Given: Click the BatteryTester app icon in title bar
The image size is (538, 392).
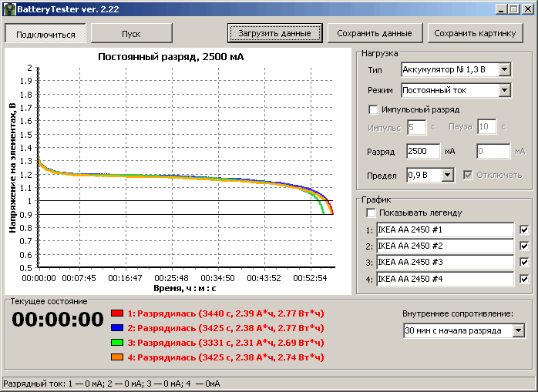Looking at the screenshot, I should pyautogui.click(x=9, y=9).
